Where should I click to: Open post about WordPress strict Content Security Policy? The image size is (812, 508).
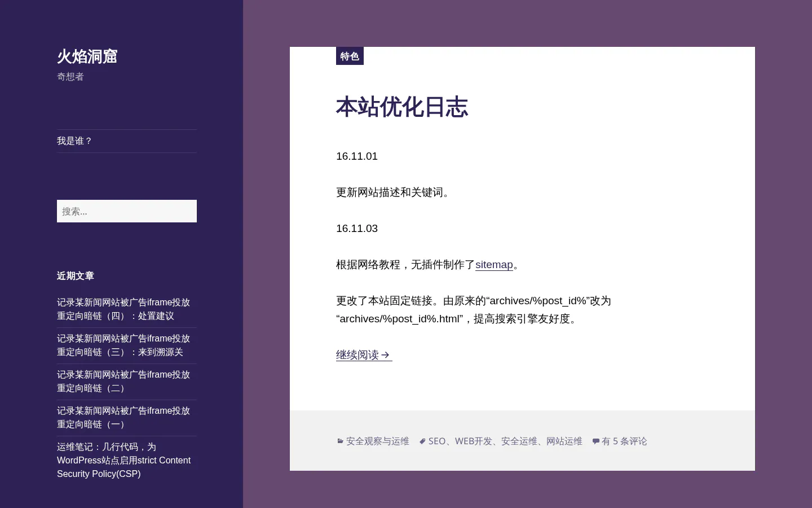[123, 461]
